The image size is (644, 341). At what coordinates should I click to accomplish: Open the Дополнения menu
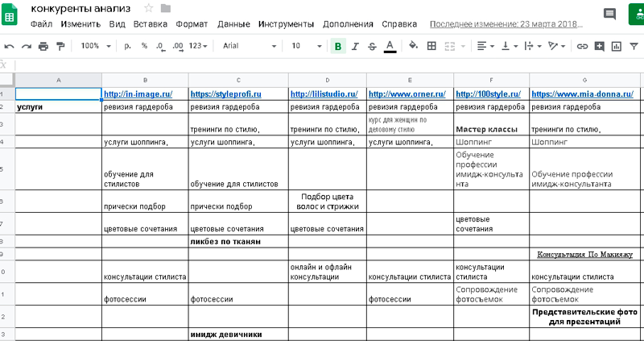click(348, 24)
